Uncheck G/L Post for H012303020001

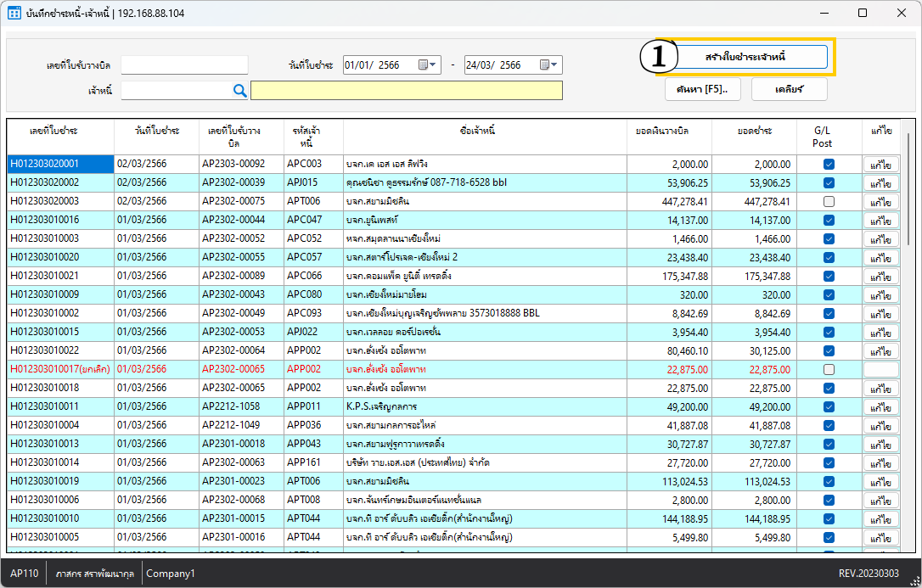click(x=829, y=165)
